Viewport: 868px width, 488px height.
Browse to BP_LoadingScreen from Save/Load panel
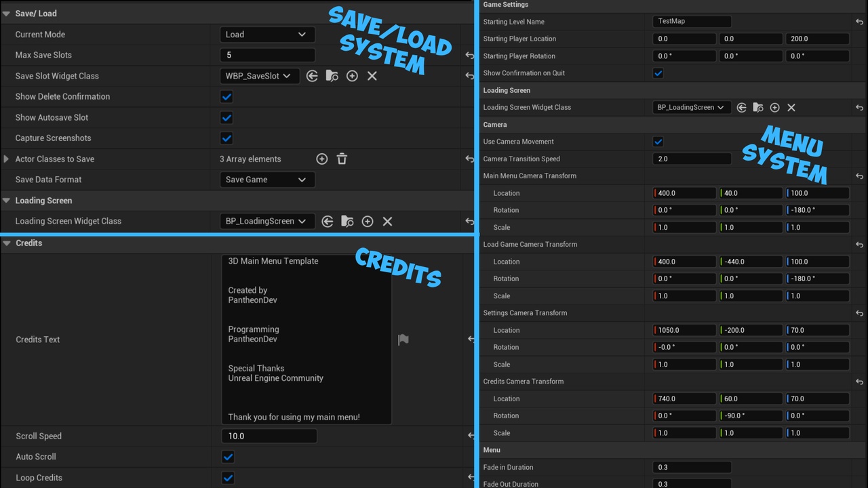pos(347,221)
